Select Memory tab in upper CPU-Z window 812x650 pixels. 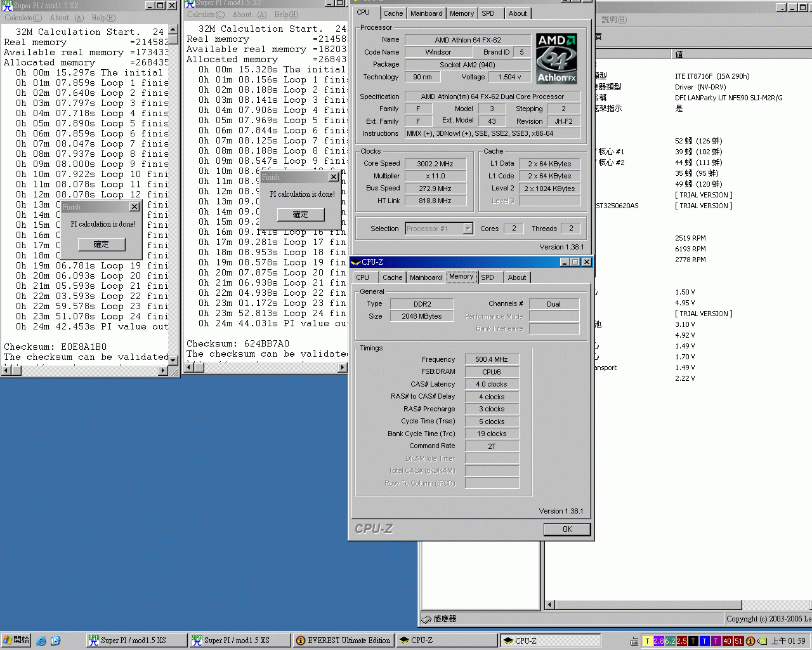click(x=462, y=13)
